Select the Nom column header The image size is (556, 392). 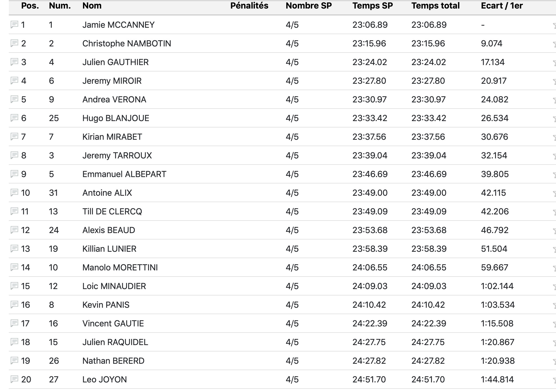point(92,6)
